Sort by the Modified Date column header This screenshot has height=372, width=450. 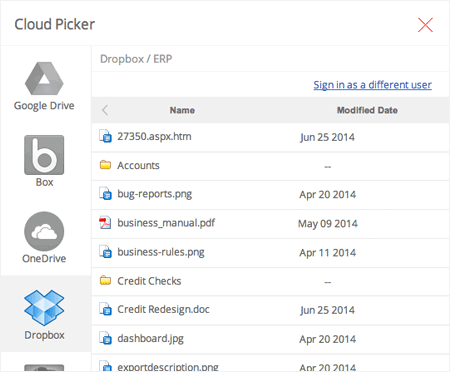(x=367, y=110)
